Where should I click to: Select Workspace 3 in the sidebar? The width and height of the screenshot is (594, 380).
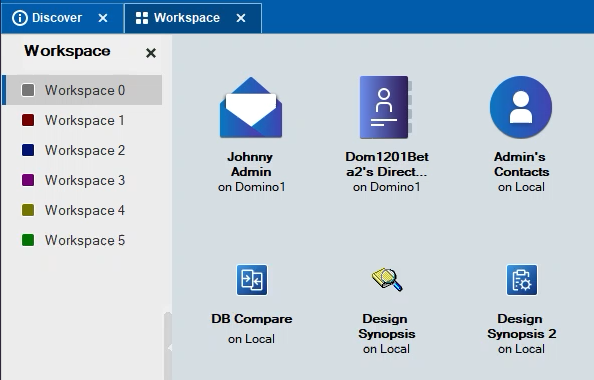[x=82, y=180]
